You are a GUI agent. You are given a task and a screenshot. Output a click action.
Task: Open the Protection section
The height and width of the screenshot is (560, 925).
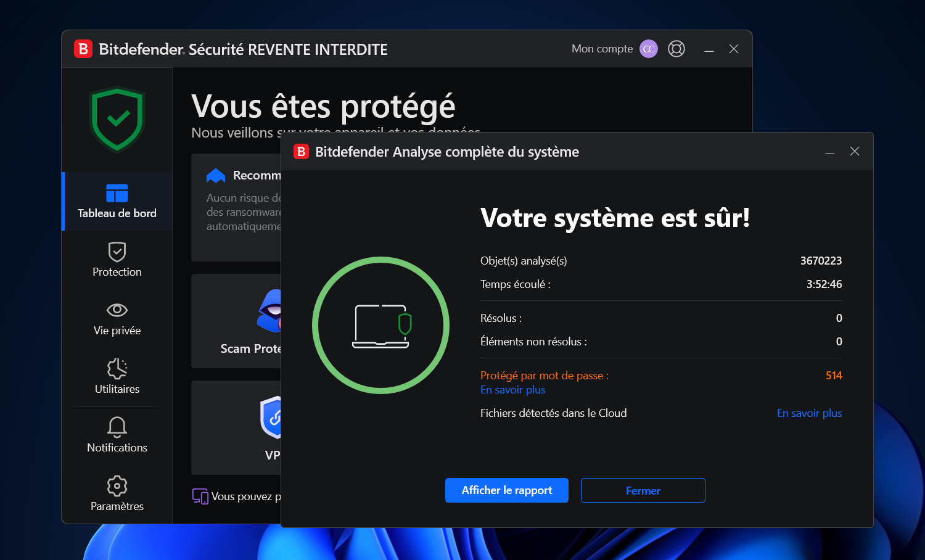click(117, 260)
